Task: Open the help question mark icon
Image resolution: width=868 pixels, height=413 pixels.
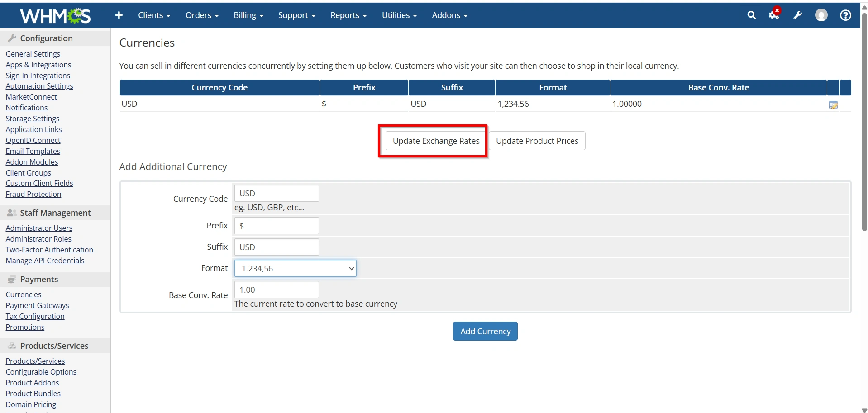Action: click(x=845, y=15)
